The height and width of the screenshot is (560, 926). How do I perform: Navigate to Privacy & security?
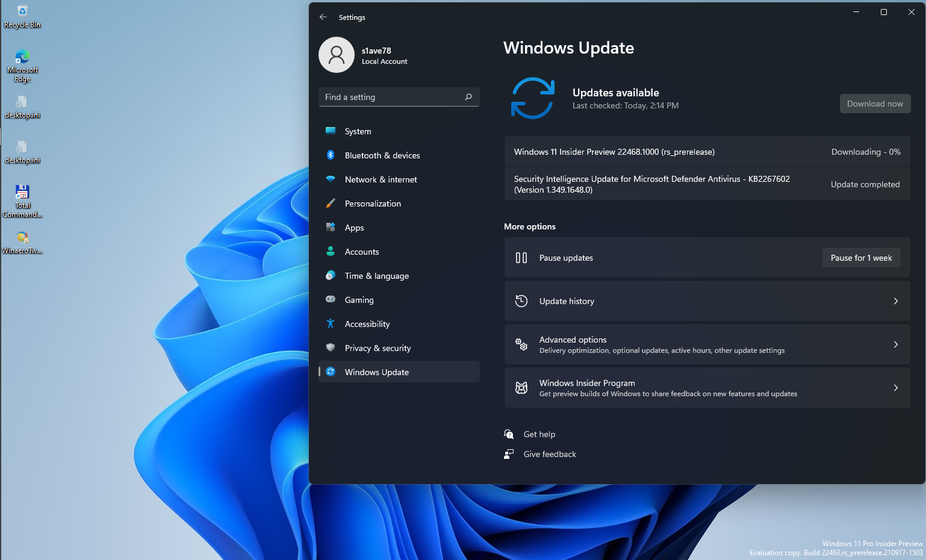(399, 348)
